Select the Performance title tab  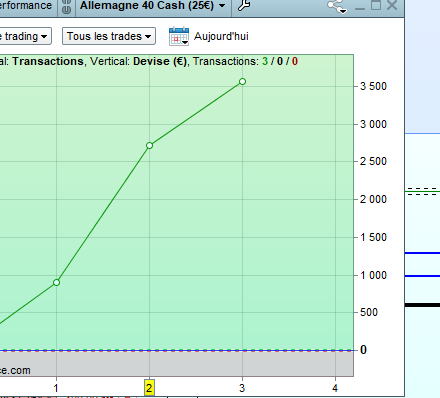click(x=26, y=6)
